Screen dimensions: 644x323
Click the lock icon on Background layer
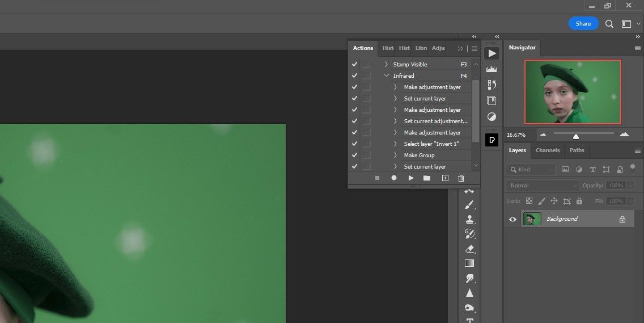[622, 219]
